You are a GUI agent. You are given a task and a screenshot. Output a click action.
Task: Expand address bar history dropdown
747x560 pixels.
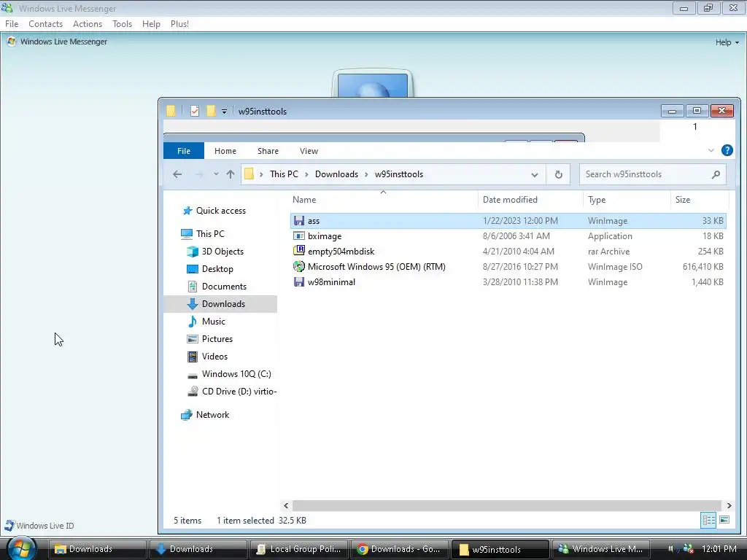coord(535,175)
